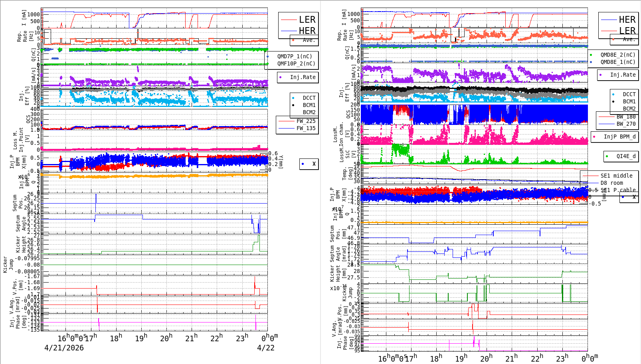Click the Y[mm] axis title on left plot
The width and height of the screenshot is (641, 364).
[281, 162]
